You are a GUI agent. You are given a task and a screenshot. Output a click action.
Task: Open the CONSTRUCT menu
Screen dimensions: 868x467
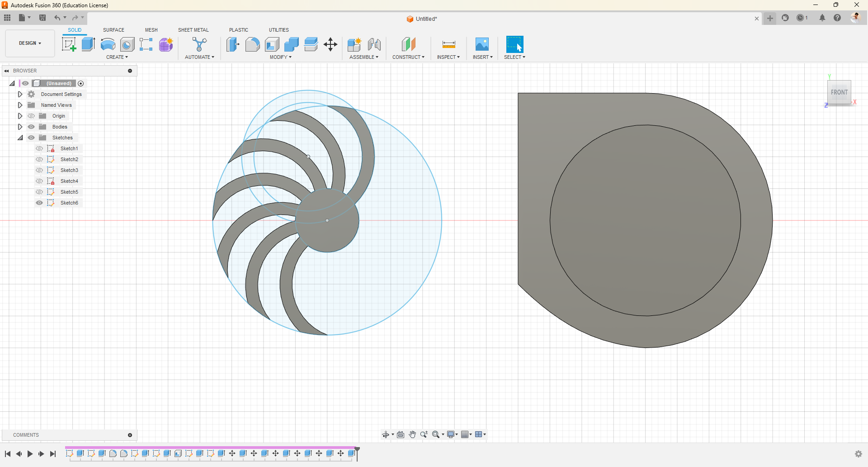408,57
